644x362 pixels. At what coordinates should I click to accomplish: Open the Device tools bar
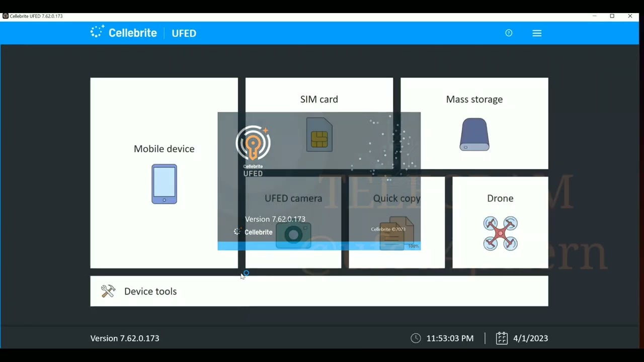[319, 291]
